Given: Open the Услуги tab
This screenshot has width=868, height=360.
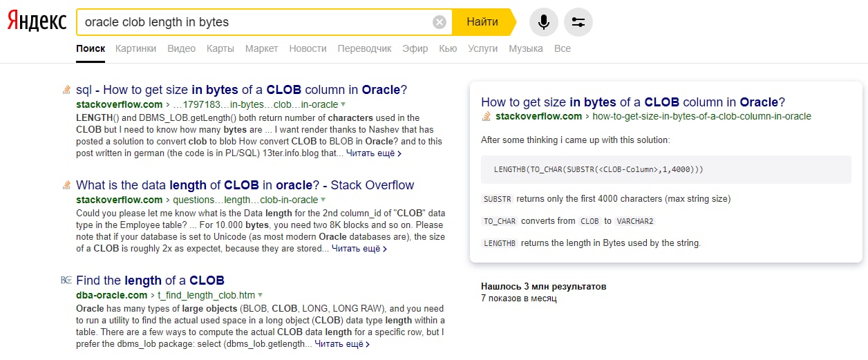Looking at the screenshot, I should tap(483, 48).
